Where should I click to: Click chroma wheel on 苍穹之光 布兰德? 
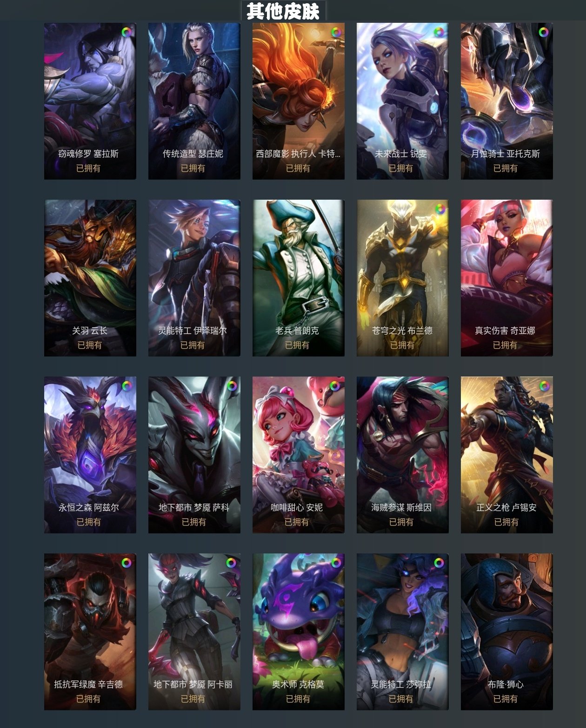coord(439,209)
